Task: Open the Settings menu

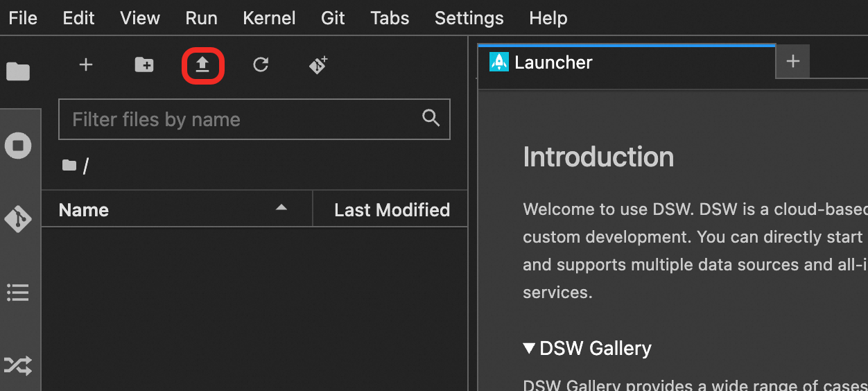Action: click(469, 18)
